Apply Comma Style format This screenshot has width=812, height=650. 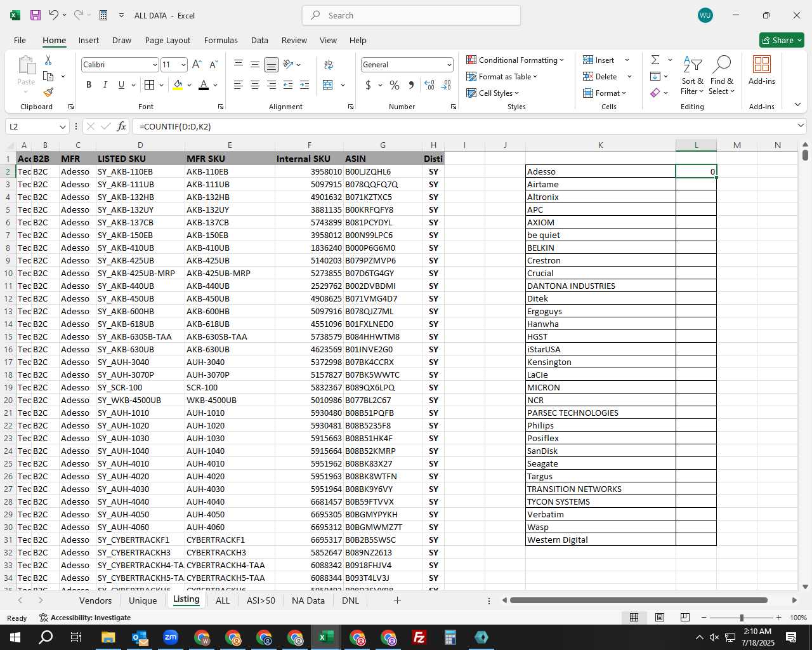click(x=411, y=85)
